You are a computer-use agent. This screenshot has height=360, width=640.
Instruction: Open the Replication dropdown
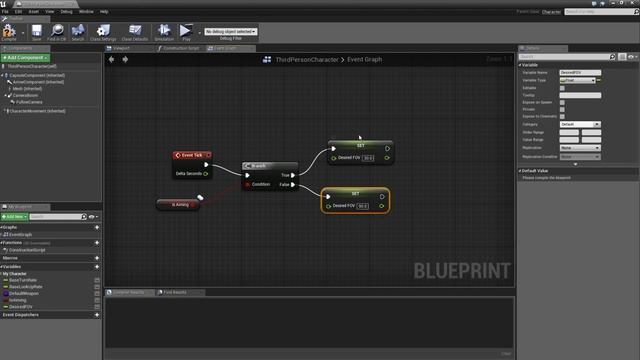(580, 148)
